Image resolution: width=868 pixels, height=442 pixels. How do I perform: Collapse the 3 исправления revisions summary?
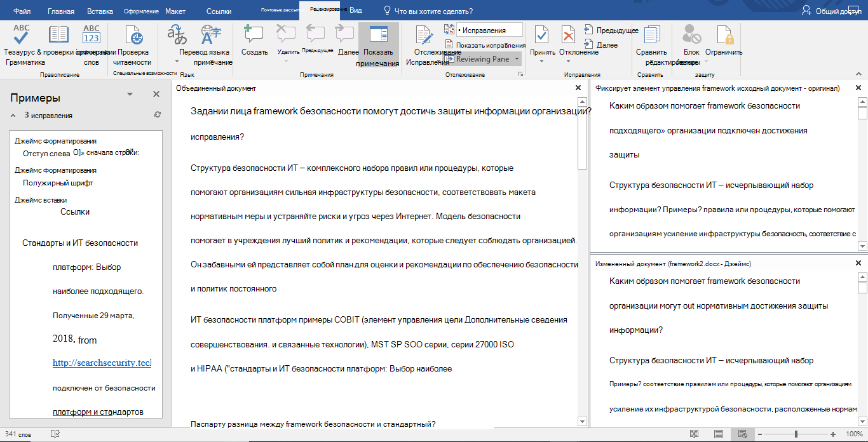pos(12,116)
